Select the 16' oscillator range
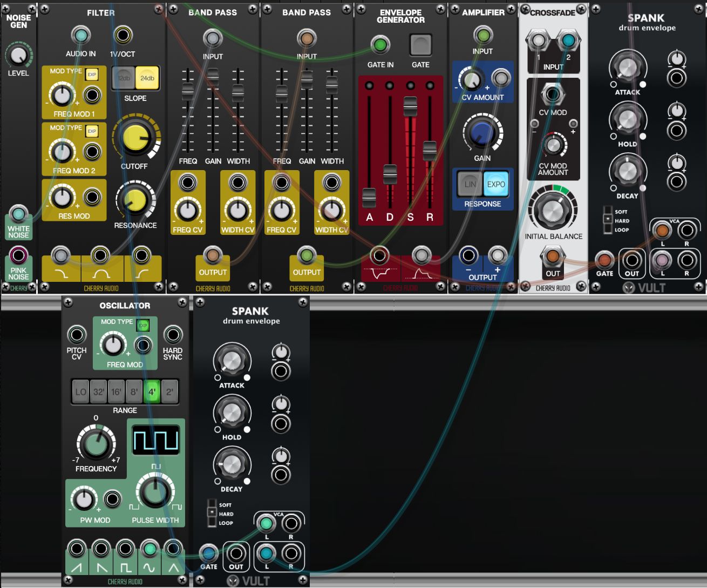 117,392
